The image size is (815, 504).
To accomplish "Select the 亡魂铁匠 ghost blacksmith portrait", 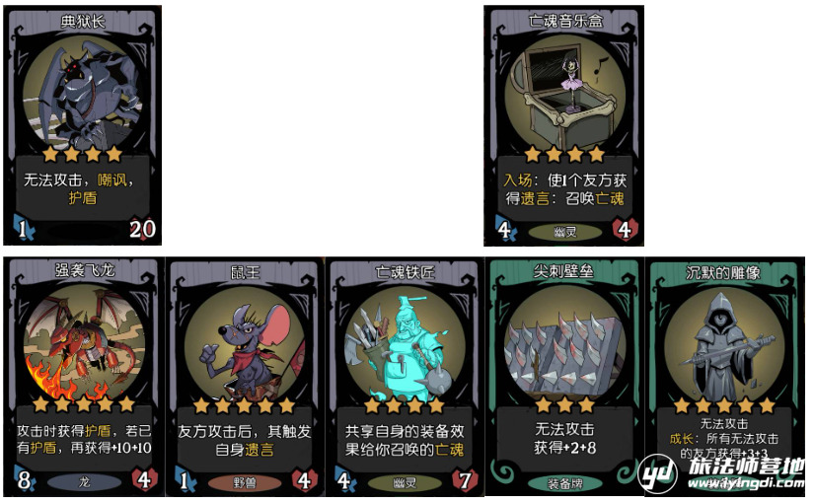I will coord(405,347).
